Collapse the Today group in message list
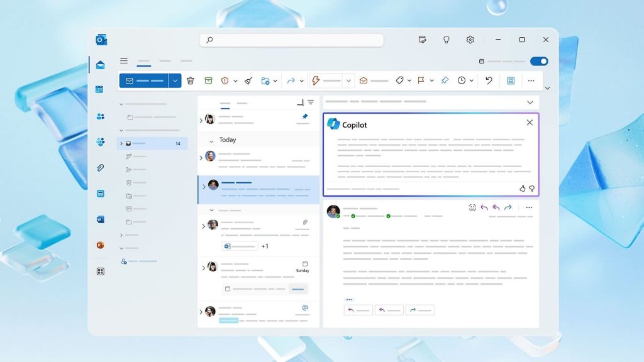This screenshot has width=644, height=362. click(211, 141)
